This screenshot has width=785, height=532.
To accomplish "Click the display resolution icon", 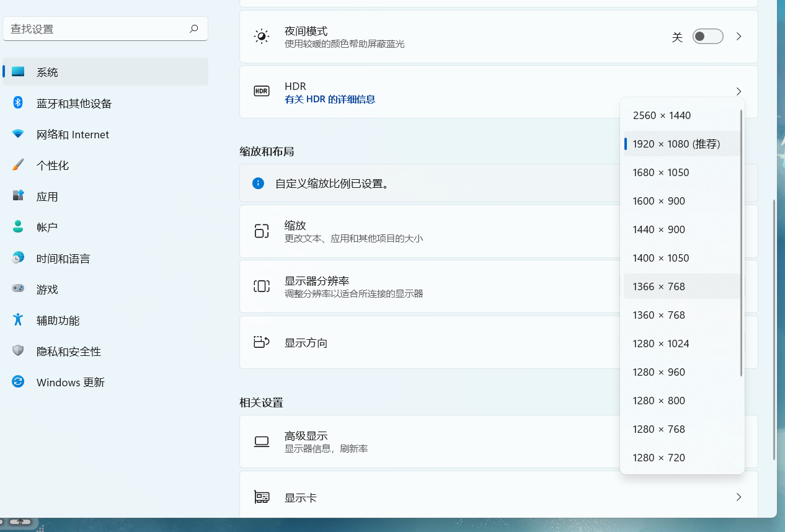I will 262,286.
